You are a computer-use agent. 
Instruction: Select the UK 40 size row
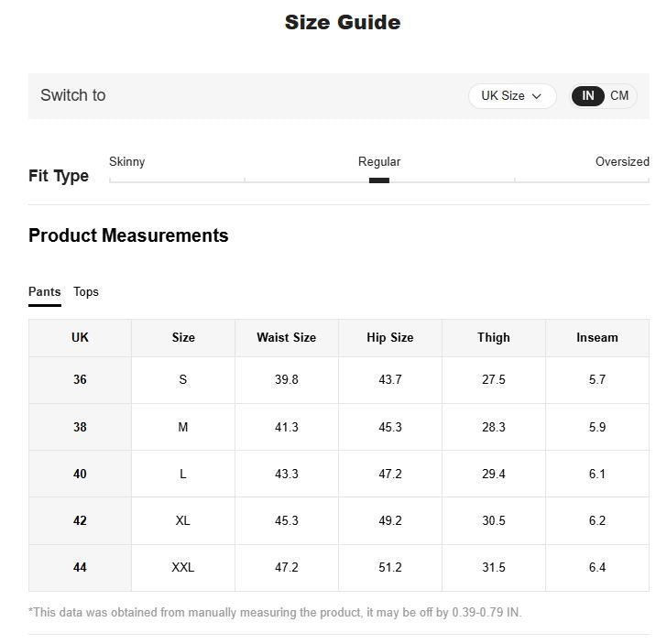coord(339,474)
